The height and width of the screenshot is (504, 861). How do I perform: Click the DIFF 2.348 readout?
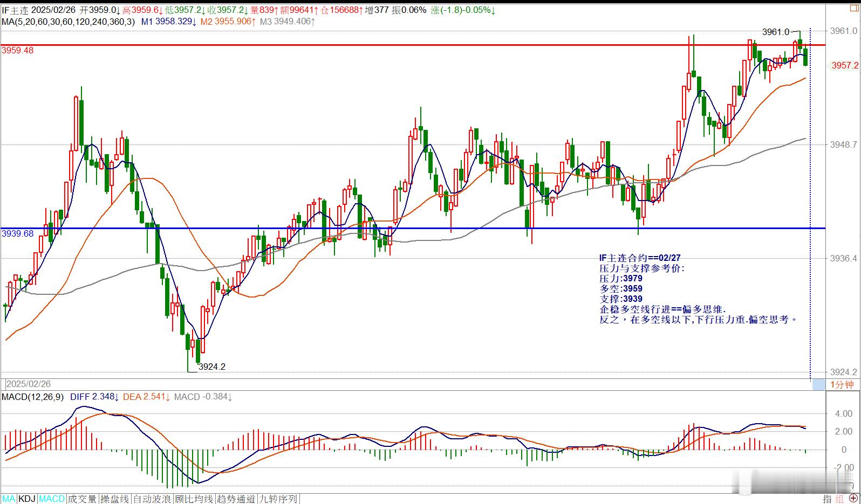click(x=94, y=397)
